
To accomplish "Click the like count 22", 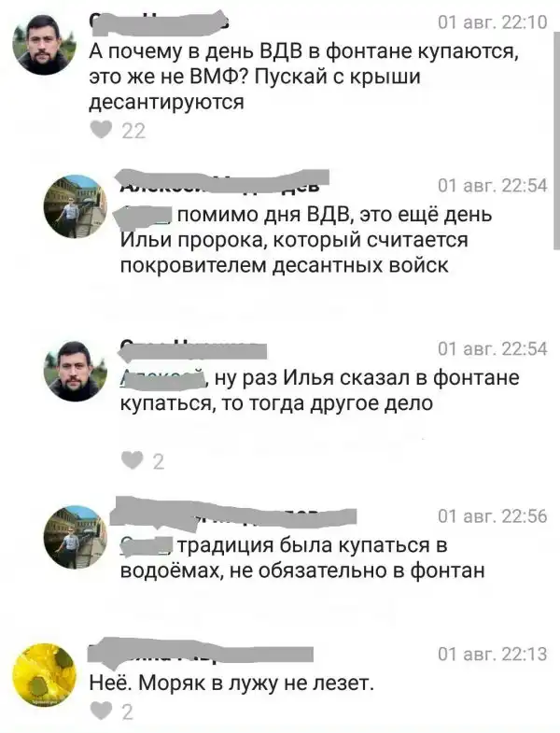I will coord(133,131).
